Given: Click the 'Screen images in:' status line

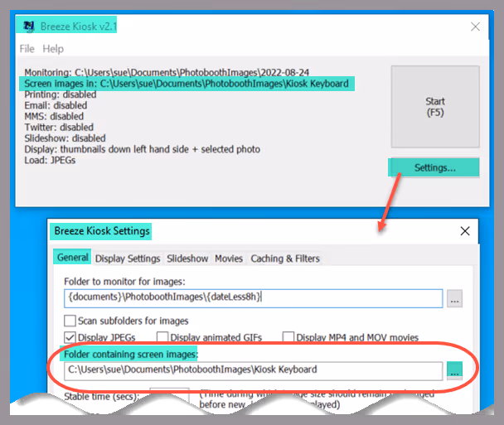Looking at the screenshot, I should click(x=187, y=84).
